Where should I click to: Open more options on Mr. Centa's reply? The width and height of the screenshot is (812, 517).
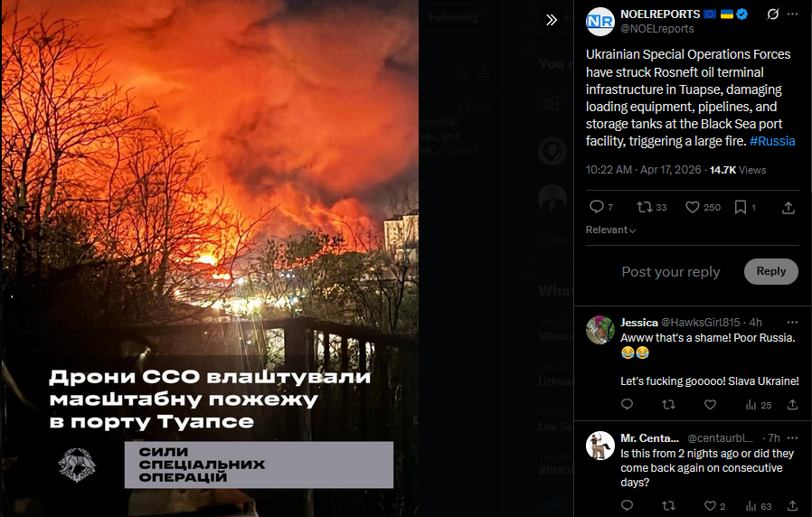(x=792, y=438)
